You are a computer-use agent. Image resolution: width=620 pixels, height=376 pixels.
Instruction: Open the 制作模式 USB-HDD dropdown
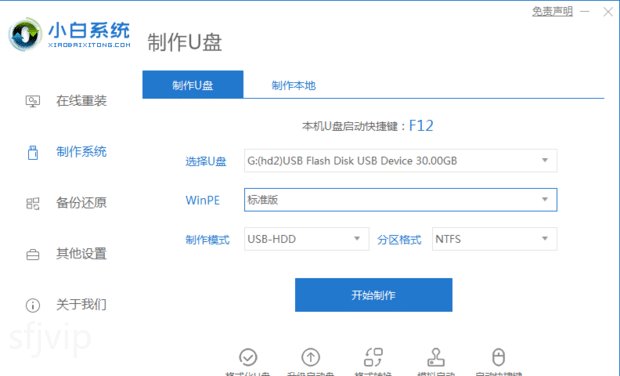click(306, 239)
